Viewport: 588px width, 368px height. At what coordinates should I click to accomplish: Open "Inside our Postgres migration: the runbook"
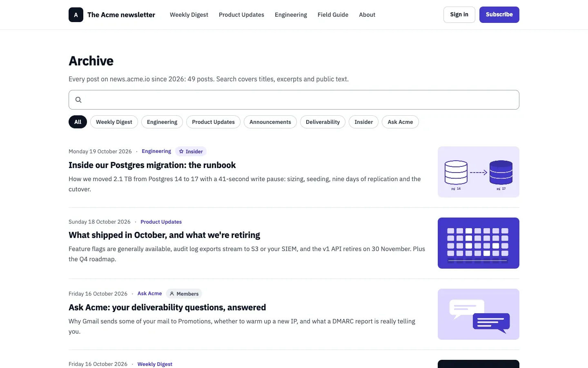coord(152,165)
